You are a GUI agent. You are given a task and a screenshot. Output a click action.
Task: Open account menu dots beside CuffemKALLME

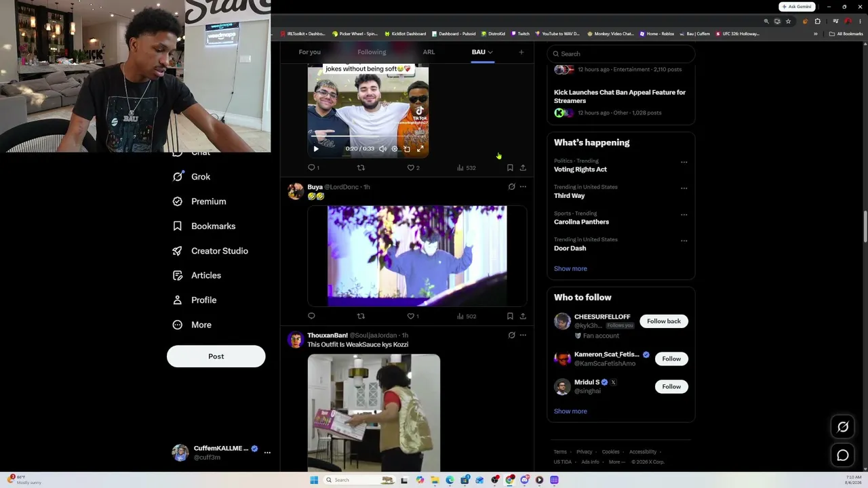(267, 452)
